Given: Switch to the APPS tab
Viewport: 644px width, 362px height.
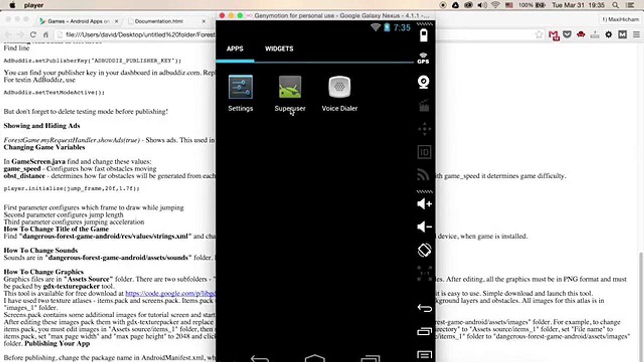Looking at the screenshot, I should coord(235,49).
